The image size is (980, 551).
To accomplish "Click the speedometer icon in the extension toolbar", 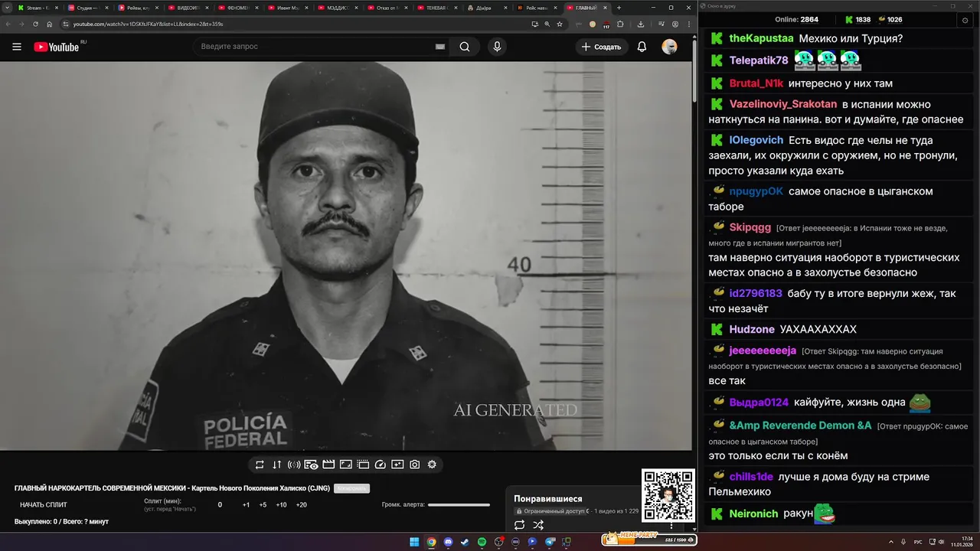I will [381, 465].
